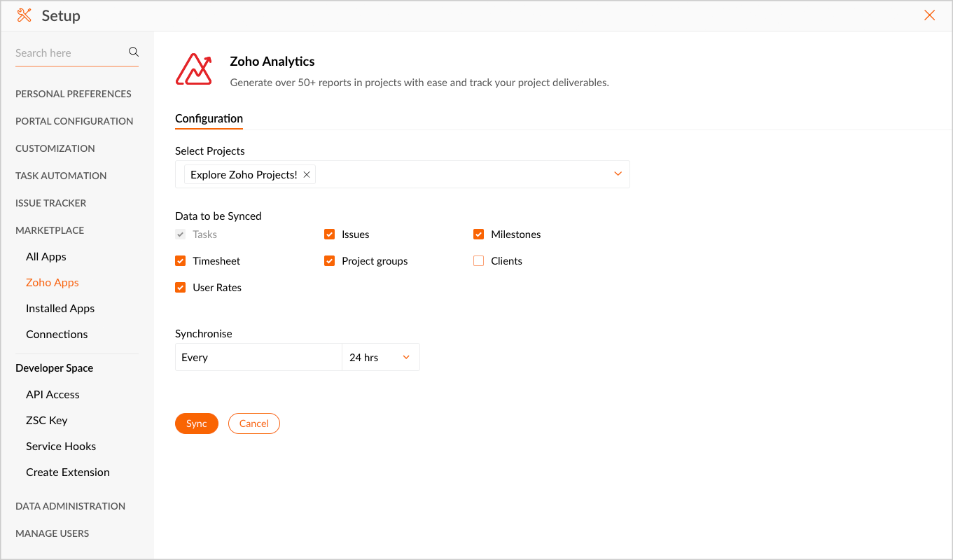Image resolution: width=953 pixels, height=560 pixels.
Task: Focus the Search here field
Action: click(x=69, y=52)
